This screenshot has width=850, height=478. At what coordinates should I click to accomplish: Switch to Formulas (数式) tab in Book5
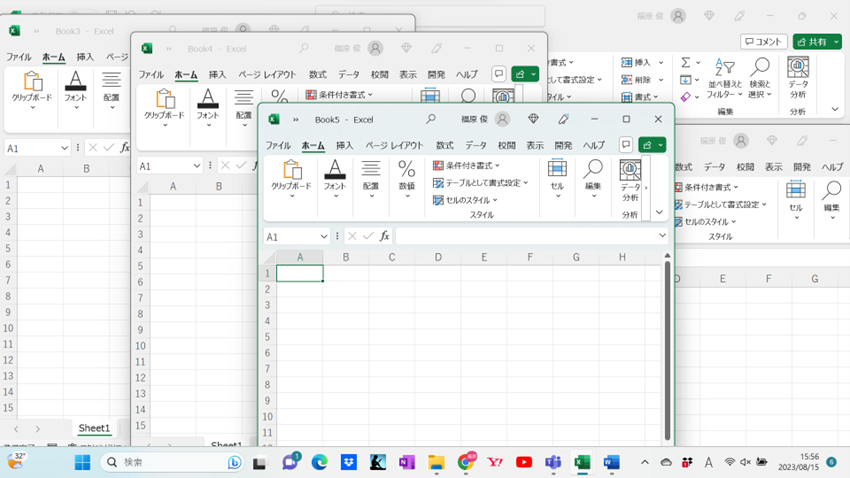(445, 145)
